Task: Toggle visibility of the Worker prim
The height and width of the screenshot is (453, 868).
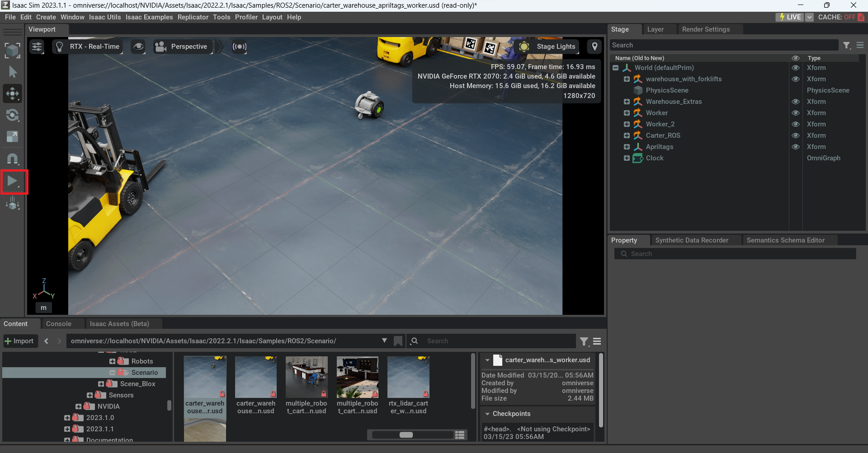Action: (796, 113)
